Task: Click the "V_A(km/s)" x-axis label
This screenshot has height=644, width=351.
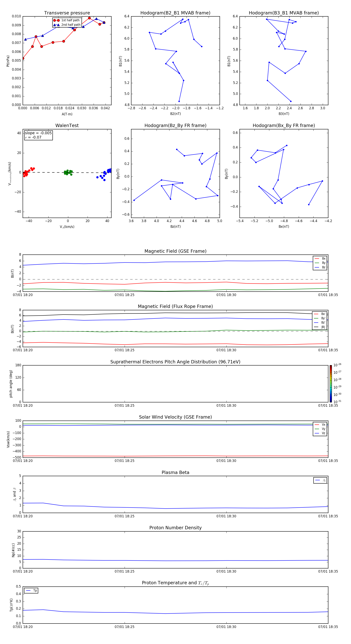Action: point(67,227)
